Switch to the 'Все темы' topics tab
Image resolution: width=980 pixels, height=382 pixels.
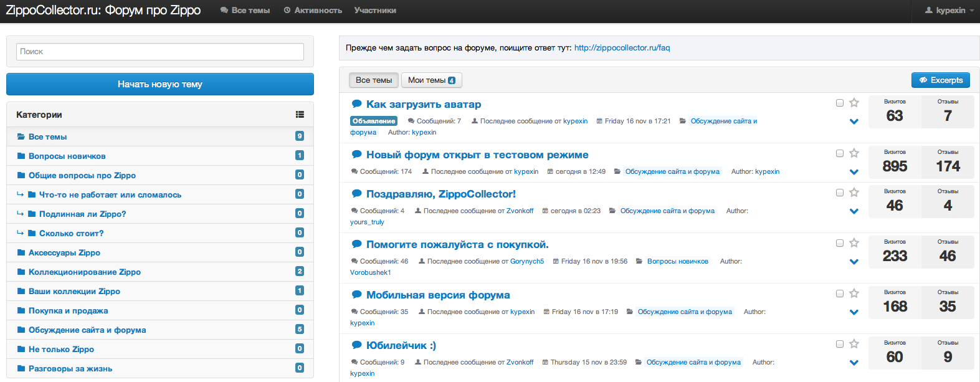coord(374,80)
